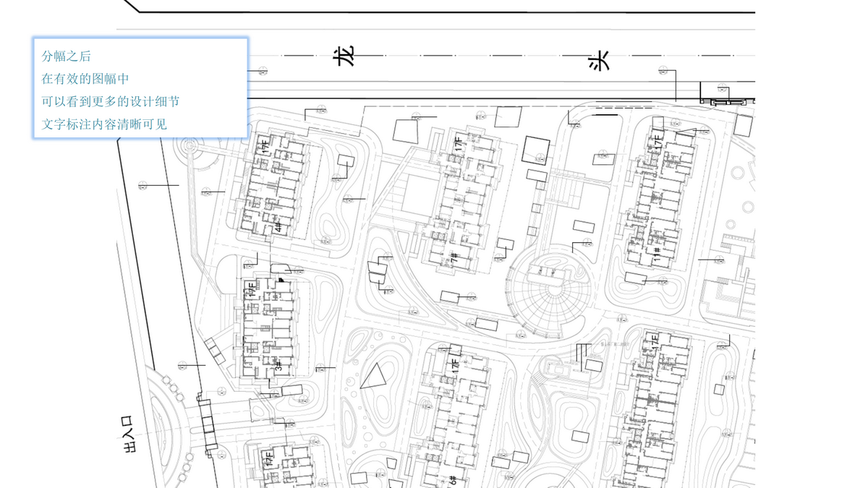Screen dimensions: 868x488
Task: Click the 4# building number label
Action: tap(278, 227)
